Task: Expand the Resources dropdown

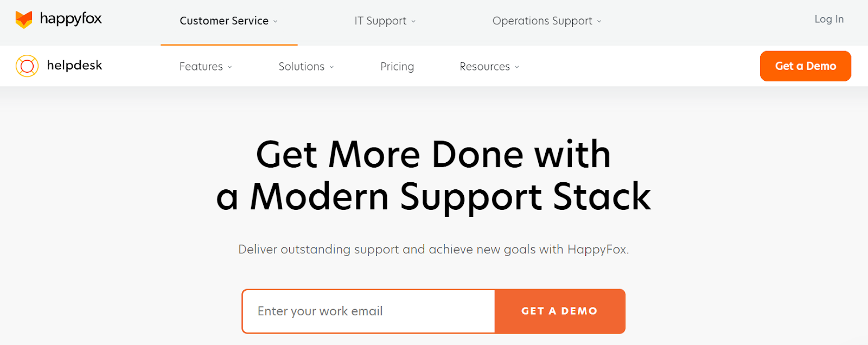Action: [516, 66]
